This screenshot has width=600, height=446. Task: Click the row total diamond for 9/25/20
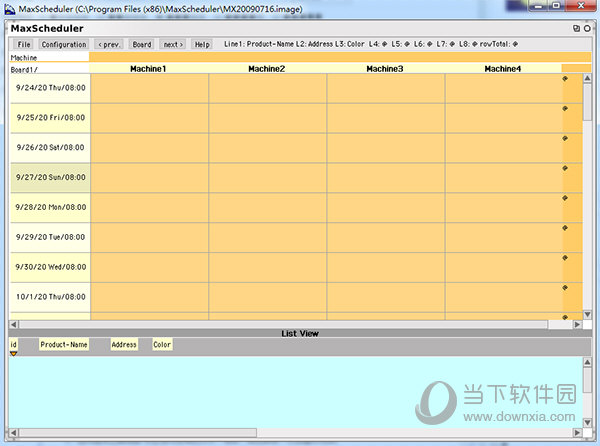click(565, 108)
